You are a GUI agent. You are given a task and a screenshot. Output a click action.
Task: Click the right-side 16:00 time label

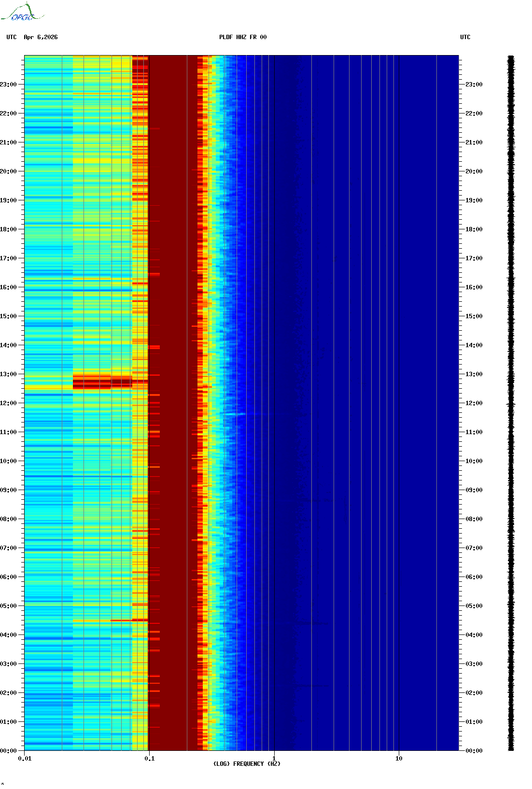pyautogui.click(x=474, y=287)
